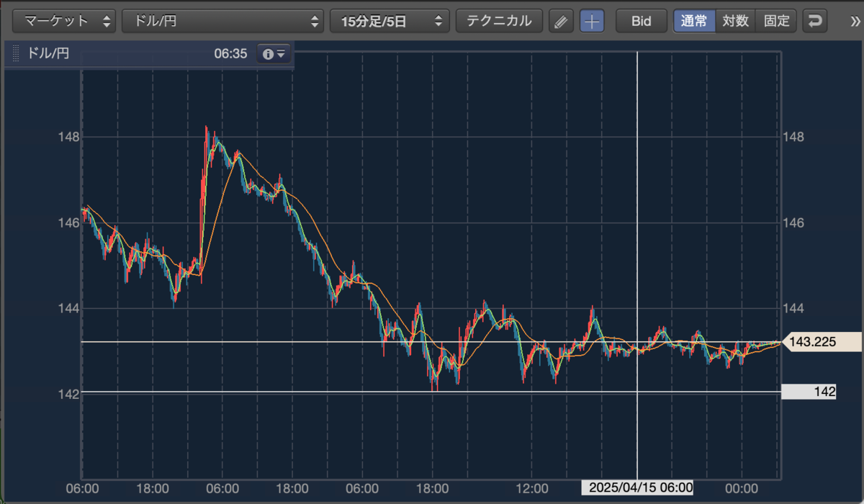Click the 06:35 time in the header
This screenshot has height=504, width=864.
[x=230, y=53]
